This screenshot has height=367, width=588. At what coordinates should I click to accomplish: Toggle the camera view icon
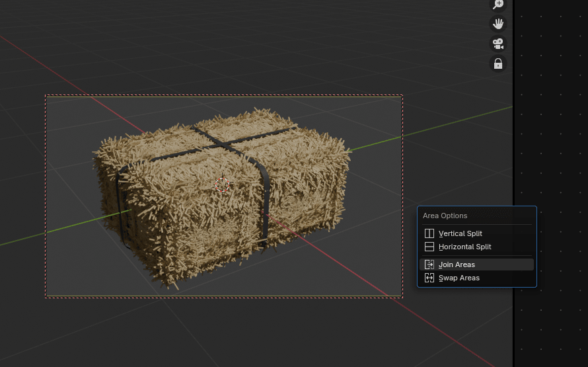(x=498, y=44)
